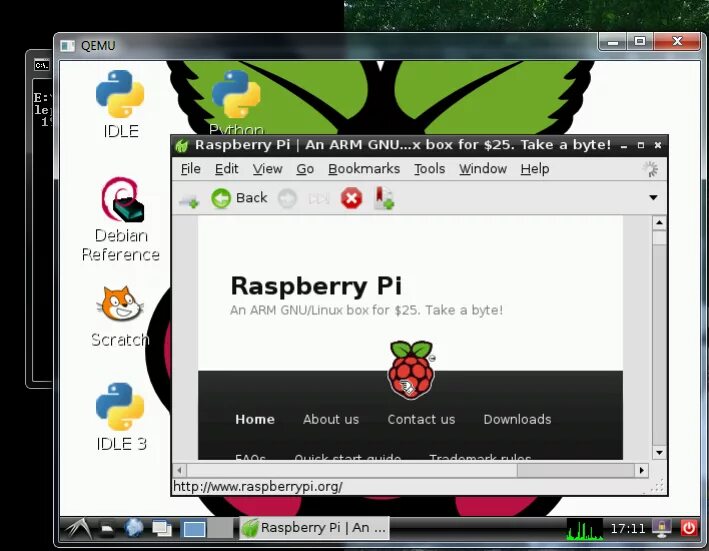Open the IDLE 3 desktop icon
The height and width of the screenshot is (551, 709).
(x=121, y=417)
